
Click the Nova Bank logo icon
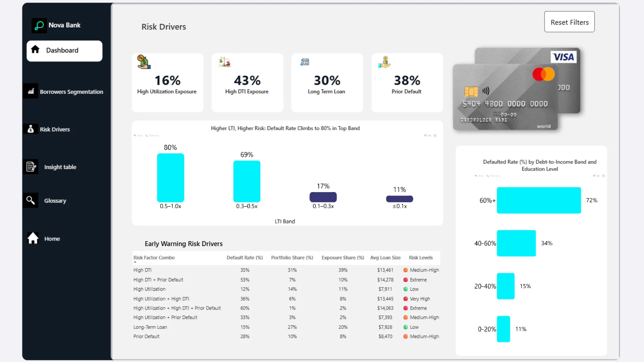pyautogui.click(x=39, y=25)
